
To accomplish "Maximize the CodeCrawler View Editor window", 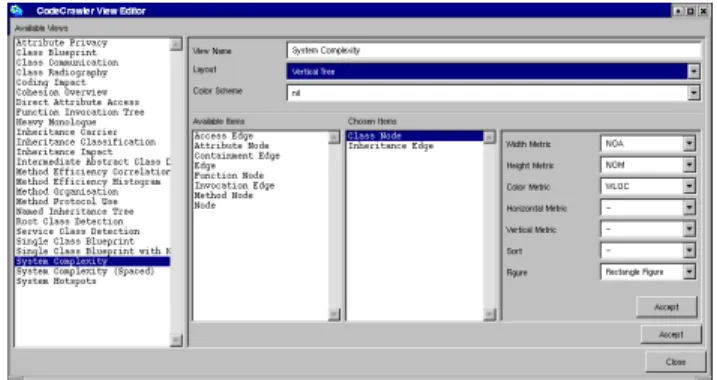I will [x=691, y=11].
